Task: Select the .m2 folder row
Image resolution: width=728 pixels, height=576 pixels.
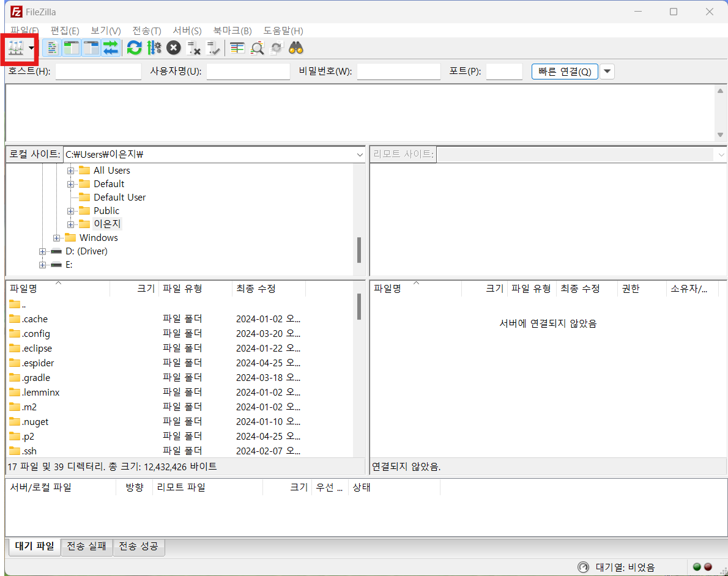Action: (x=180, y=407)
